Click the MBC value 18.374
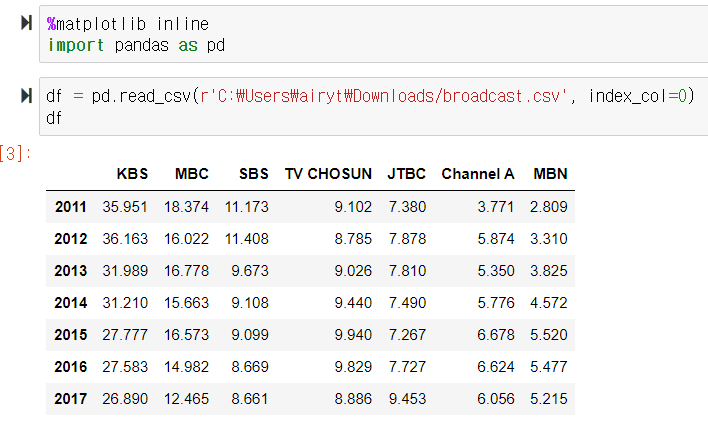Screen dimensions: 708x426 tap(186, 207)
